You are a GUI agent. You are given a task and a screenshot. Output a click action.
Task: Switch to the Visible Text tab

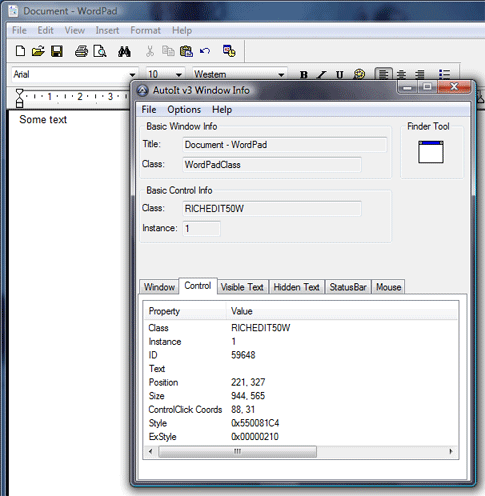[242, 287]
